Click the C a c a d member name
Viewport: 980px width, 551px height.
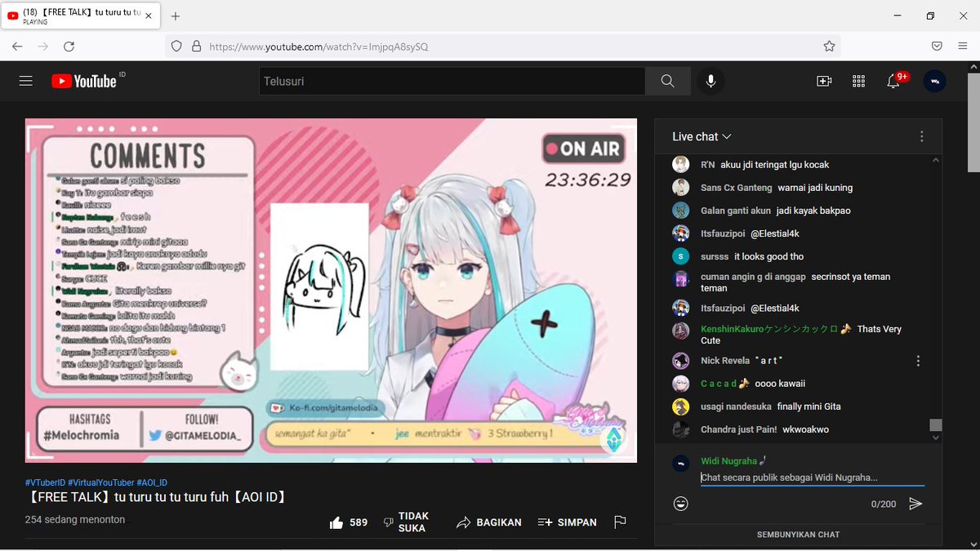tap(719, 383)
